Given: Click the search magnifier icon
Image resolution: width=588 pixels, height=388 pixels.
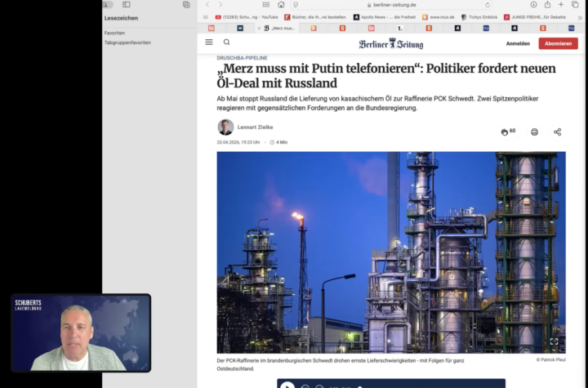Looking at the screenshot, I should point(226,42).
